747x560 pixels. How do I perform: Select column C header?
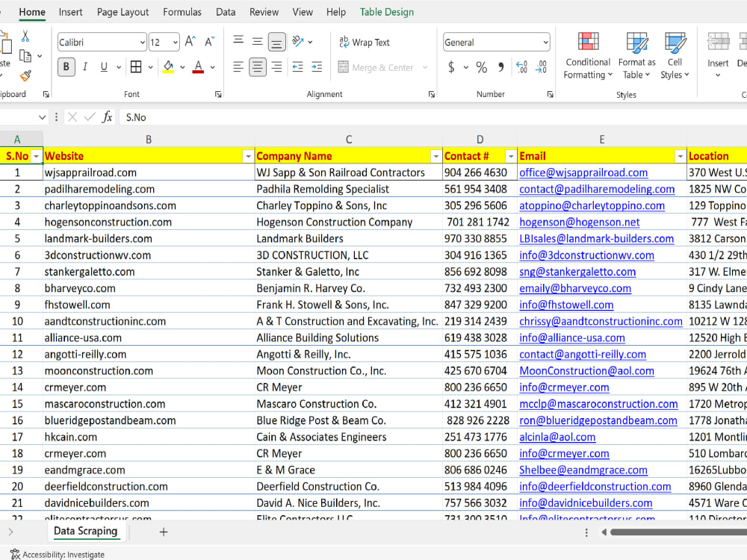click(x=349, y=139)
